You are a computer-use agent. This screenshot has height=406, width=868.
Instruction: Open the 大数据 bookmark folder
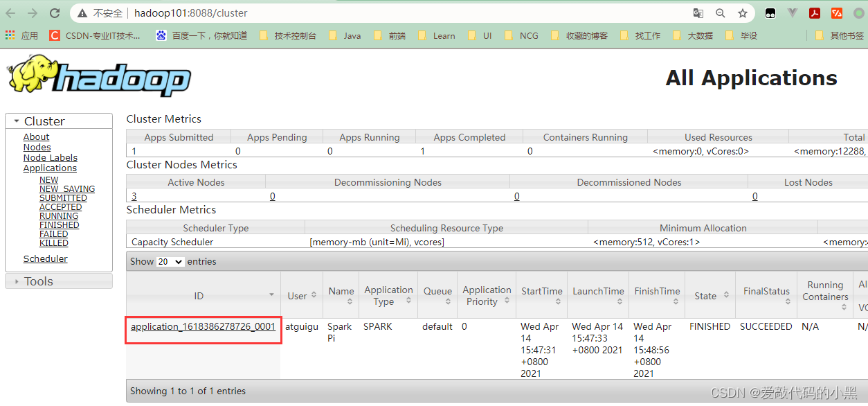click(692, 35)
